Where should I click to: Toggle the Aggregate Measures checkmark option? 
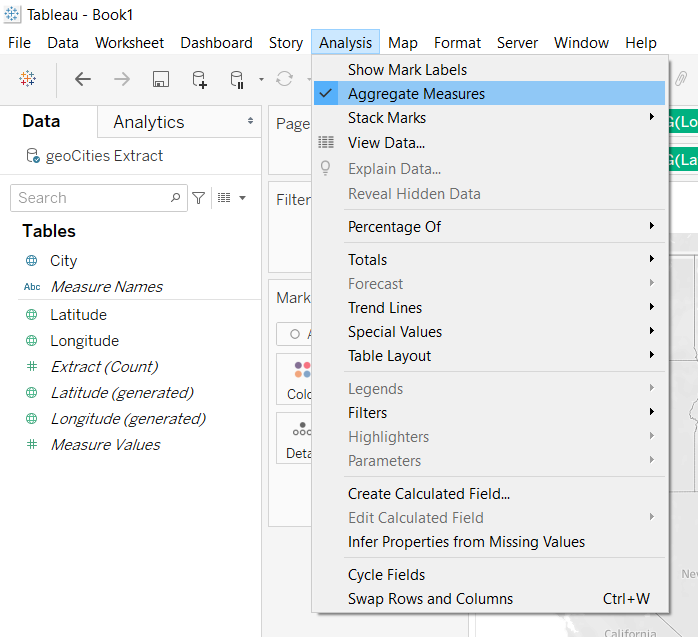point(416,94)
